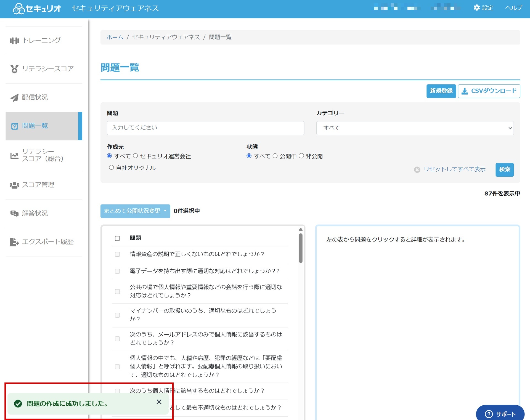Select セキュリオ運営会社 radio button

pyautogui.click(x=135, y=156)
